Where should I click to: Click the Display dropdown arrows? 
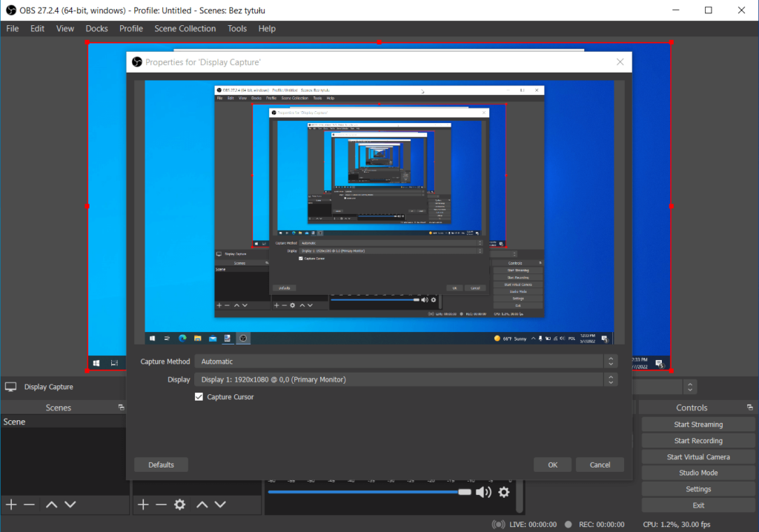pos(611,379)
